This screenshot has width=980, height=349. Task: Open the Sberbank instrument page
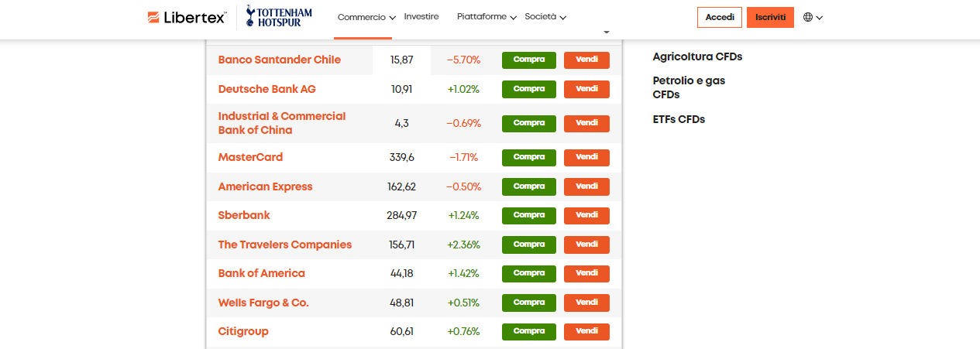[244, 215]
